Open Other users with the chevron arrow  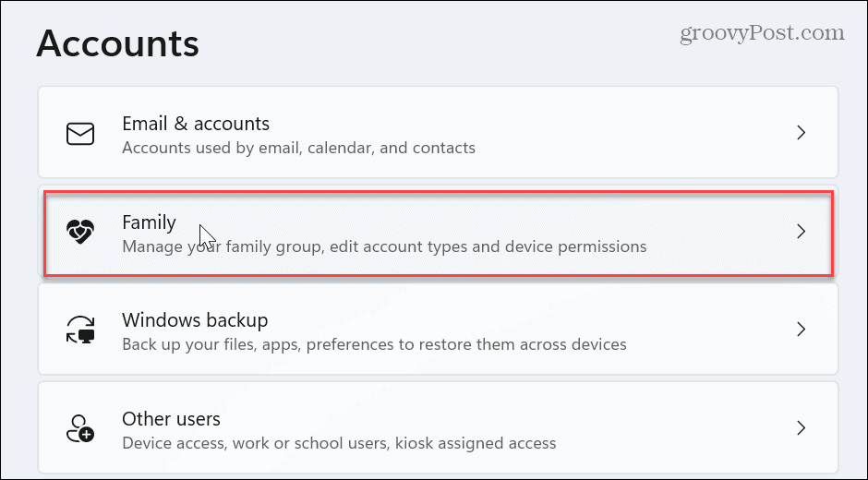pyautogui.click(x=801, y=428)
